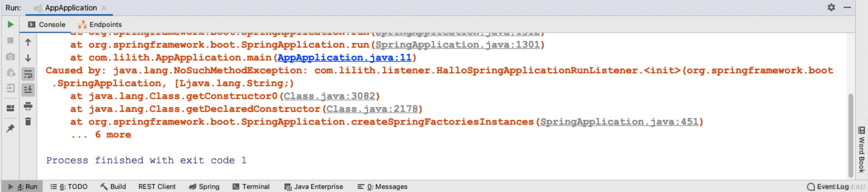Click the Stop process icon
Screen dimensions: 868x192
(x=10, y=40)
